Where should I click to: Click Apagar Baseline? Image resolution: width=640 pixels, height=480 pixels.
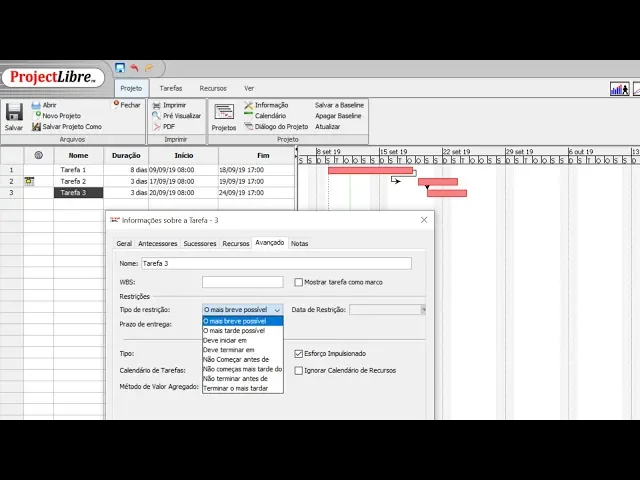[338, 116]
